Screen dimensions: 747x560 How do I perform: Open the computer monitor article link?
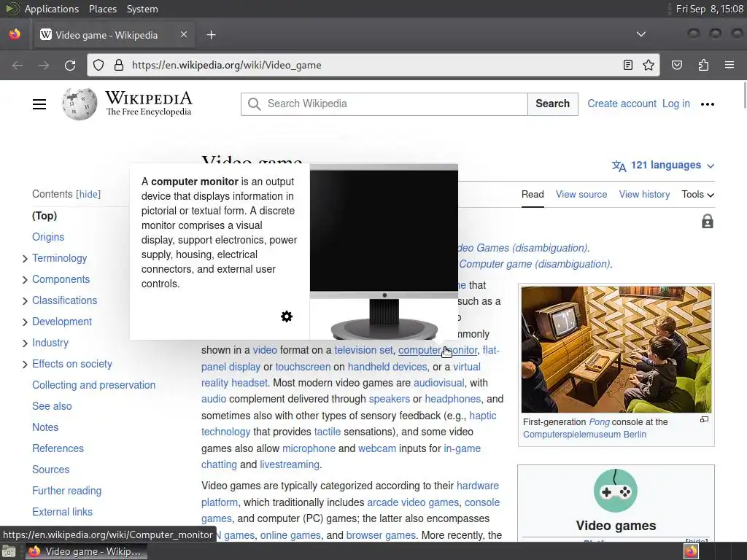click(x=438, y=350)
